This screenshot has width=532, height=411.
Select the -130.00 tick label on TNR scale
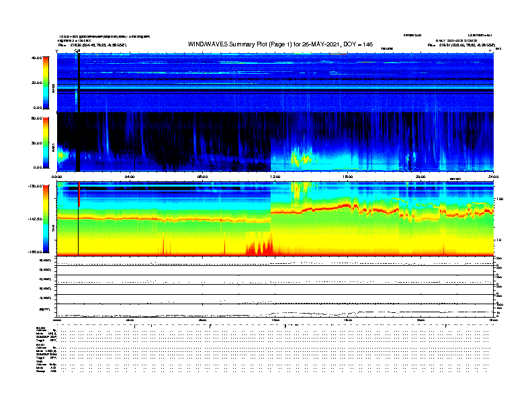36,186
